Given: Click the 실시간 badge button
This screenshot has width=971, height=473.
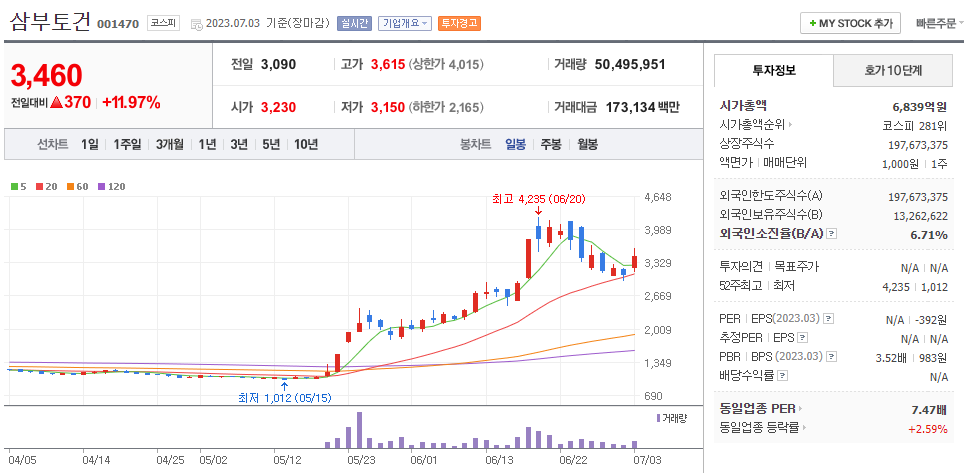Looking at the screenshot, I should 354,24.
